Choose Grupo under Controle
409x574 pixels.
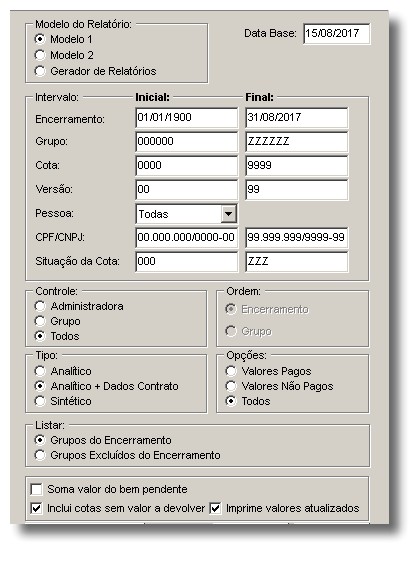40,321
